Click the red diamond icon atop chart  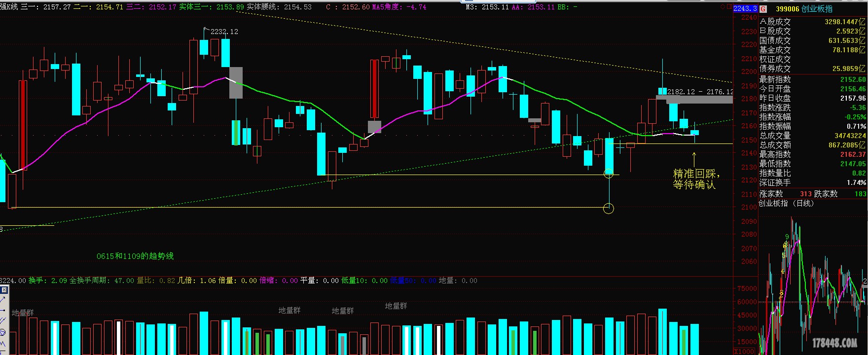point(723,7)
